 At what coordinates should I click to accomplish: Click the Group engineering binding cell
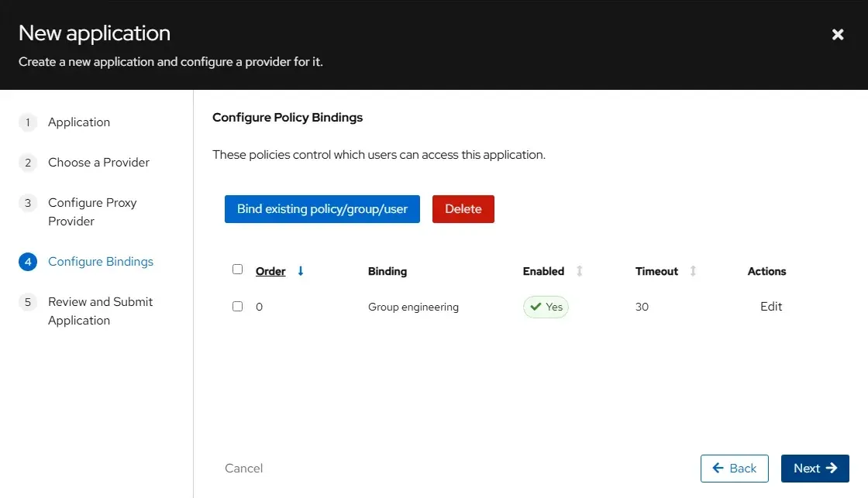[414, 307]
